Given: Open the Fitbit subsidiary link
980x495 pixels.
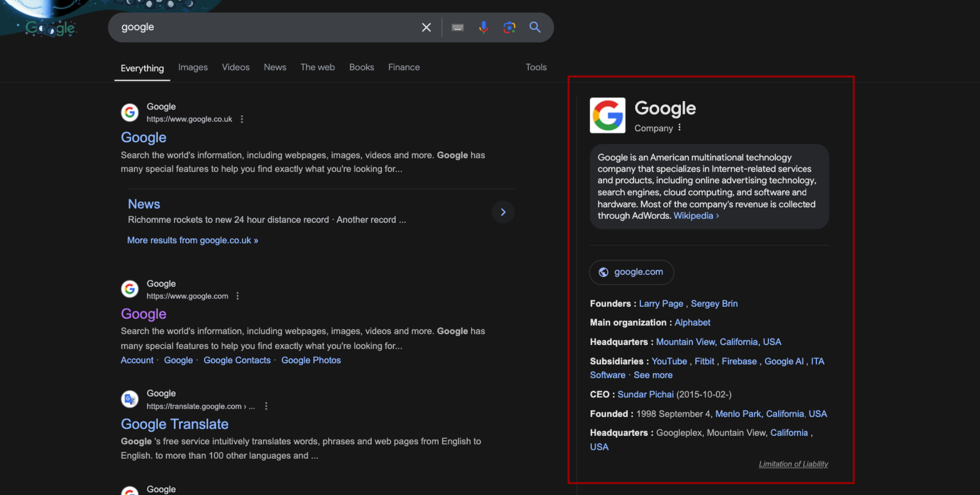Looking at the screenshot, I should point(704,361).
